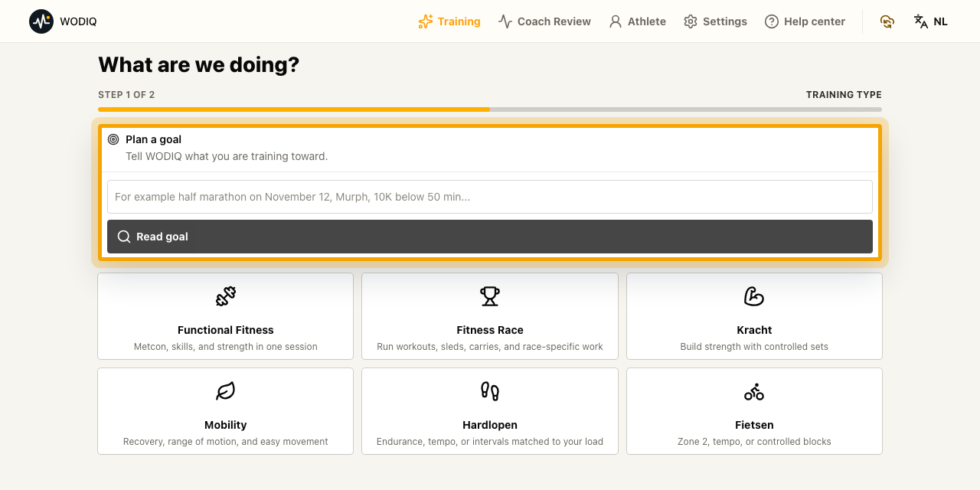The height and width of the screenshot is (490, 980).
Task: Click the WODIQ pulse logo icon
Action: coord(41,21)
